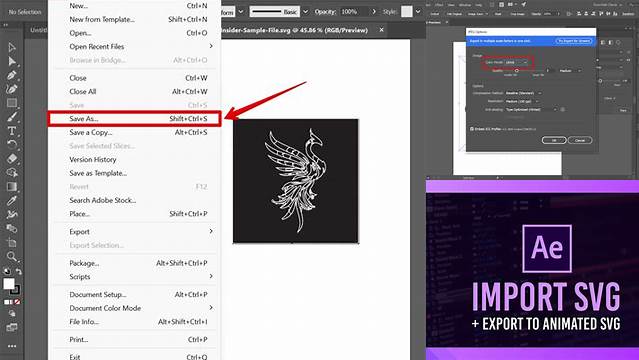Image resolution: width=639 pixels, height=360 pixels.
Task: Set fill to None with red slash icon
Action: click(17, 302)
